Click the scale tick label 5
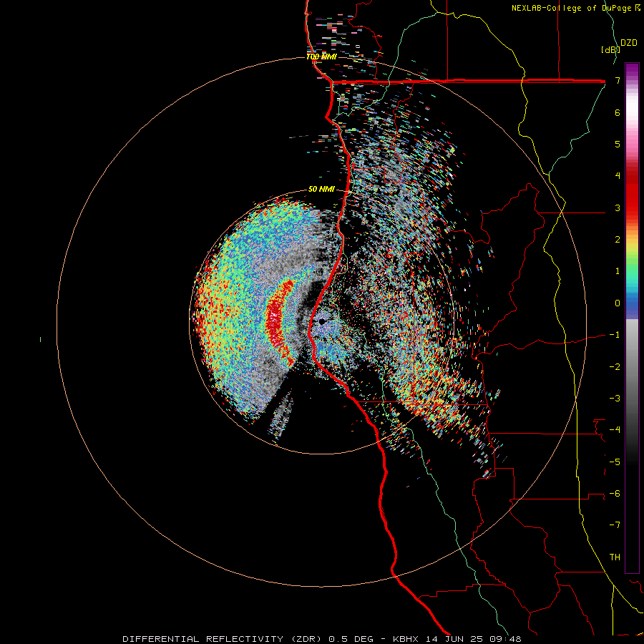This screenshot has height=644, width=644. coord(618,144)
